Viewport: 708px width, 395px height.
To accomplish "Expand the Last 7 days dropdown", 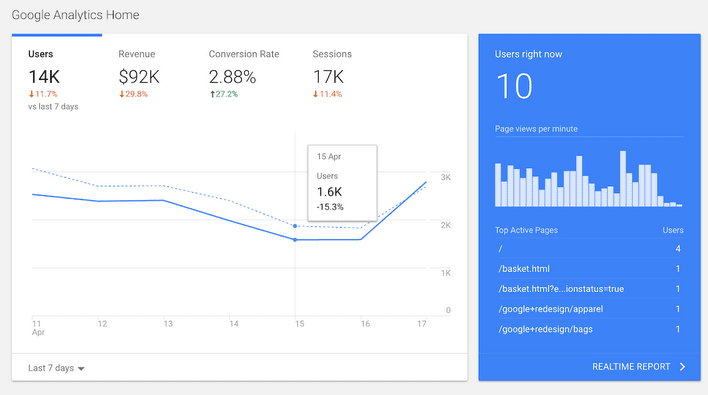I will [x=56, y=368].
